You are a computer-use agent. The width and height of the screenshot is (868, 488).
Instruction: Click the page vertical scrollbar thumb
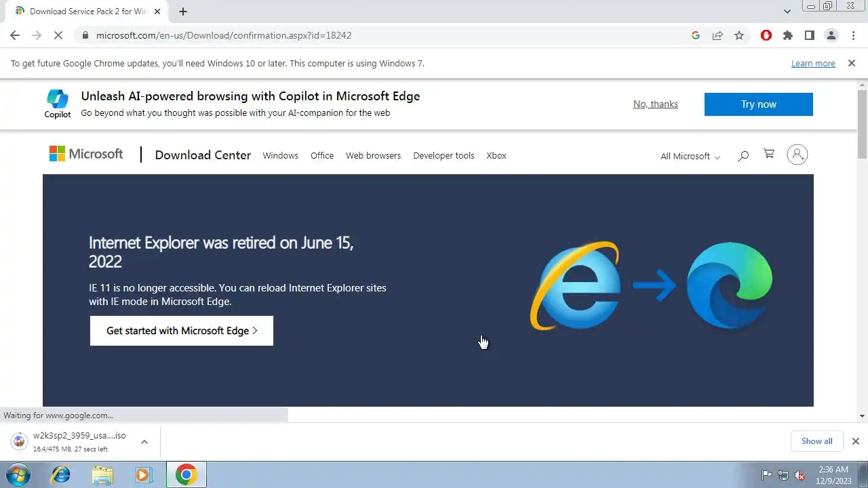pyautogui.click(x=863, y=123)
